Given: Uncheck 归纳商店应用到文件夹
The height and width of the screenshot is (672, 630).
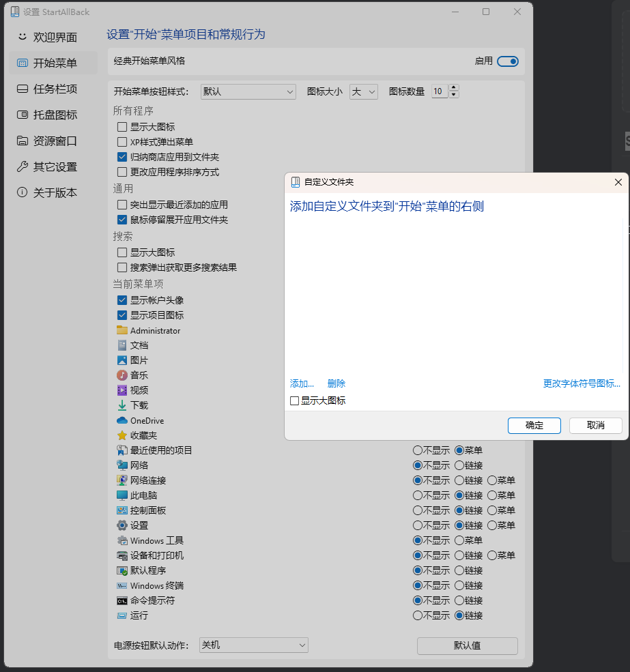Looking at the screenshot, I should [x=122, y=157].
